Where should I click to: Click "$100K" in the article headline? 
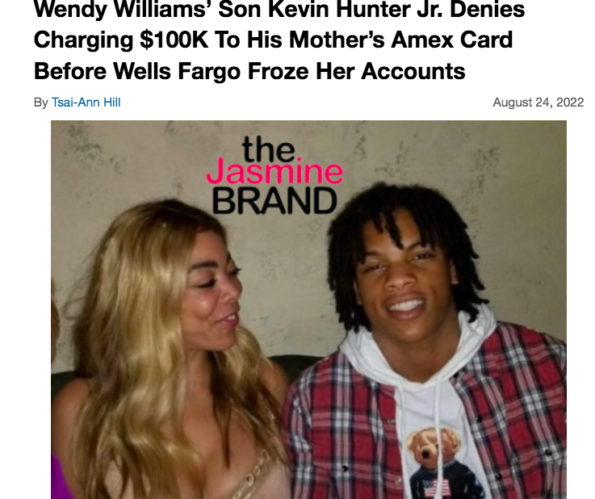[174, 40]
